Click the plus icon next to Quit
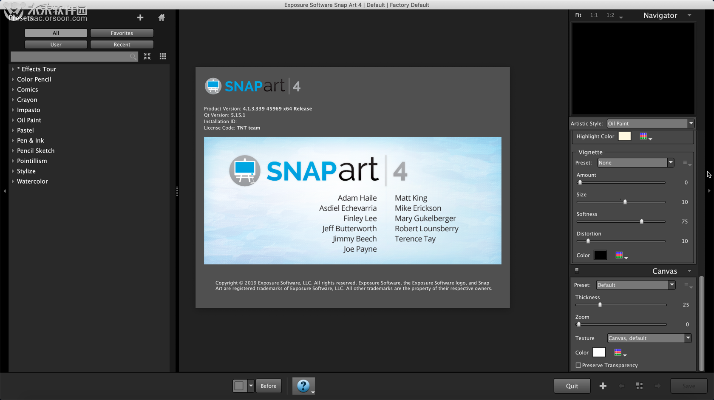 click(x=602, y=385)
